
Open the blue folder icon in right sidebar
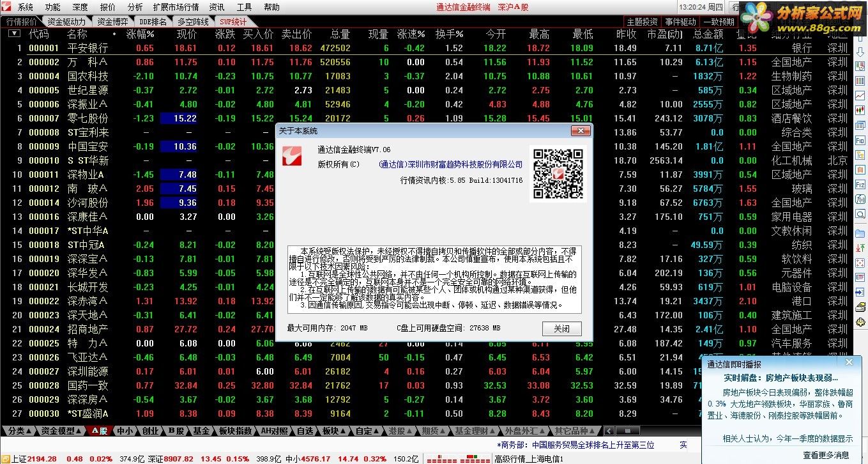click(860, 233)
